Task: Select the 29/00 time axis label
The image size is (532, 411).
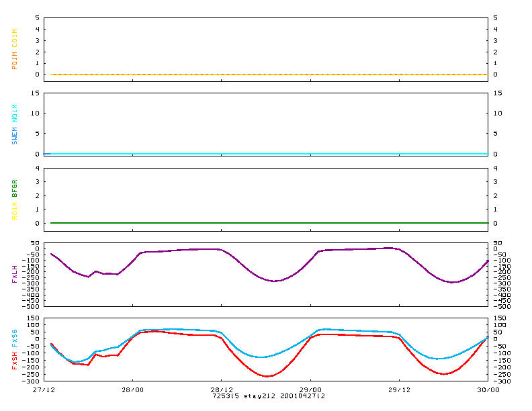Action: (310, 390)
